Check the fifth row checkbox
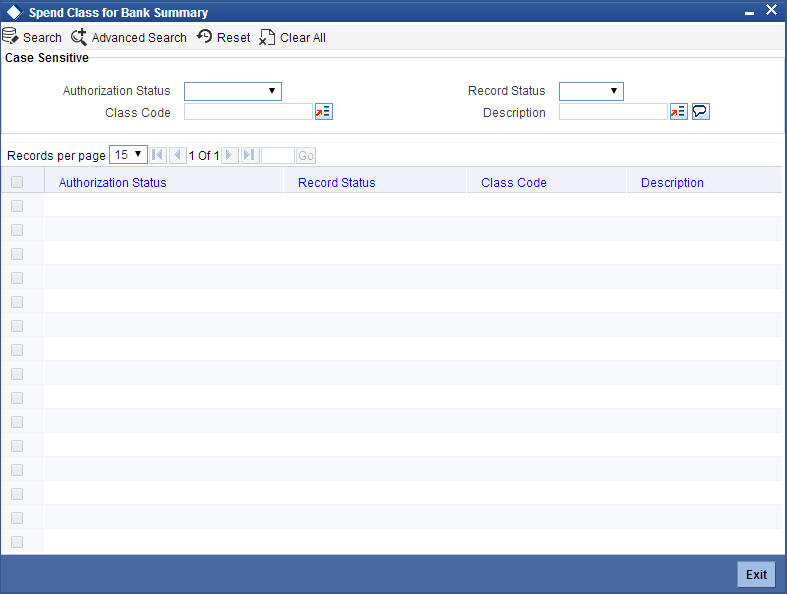Viewport: 787px width, 594px height. [x=17, y=302]
